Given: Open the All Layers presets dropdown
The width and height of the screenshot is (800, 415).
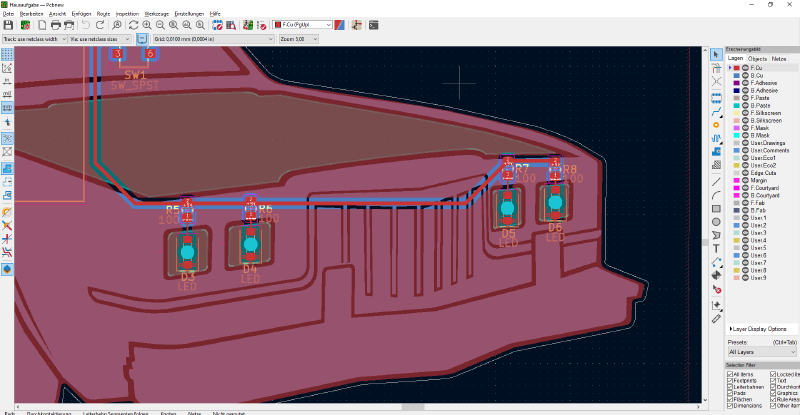Looking at the screenshot, I should click(x=762, y=352).
